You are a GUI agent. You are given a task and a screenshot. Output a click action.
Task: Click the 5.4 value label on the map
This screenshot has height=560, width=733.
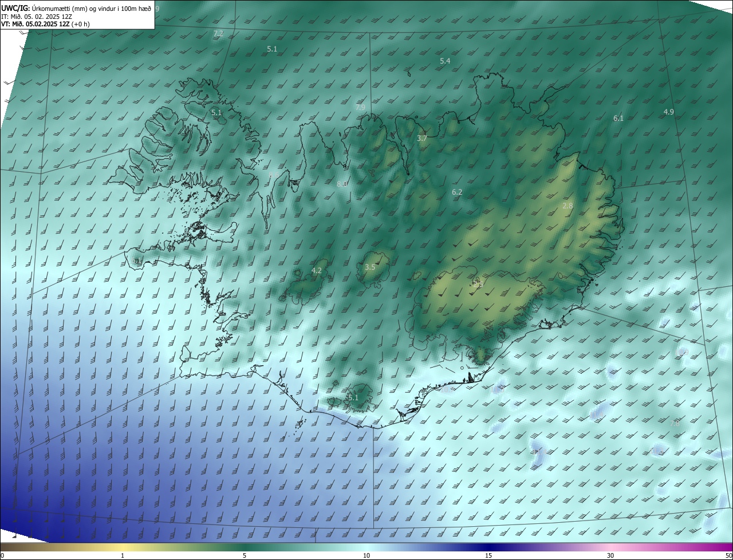[445, 61]
